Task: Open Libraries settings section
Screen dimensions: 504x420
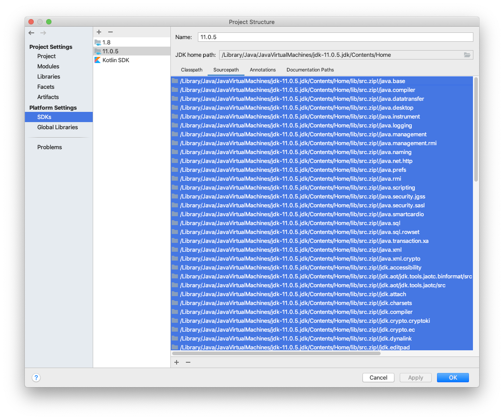Action: point(48,76)
